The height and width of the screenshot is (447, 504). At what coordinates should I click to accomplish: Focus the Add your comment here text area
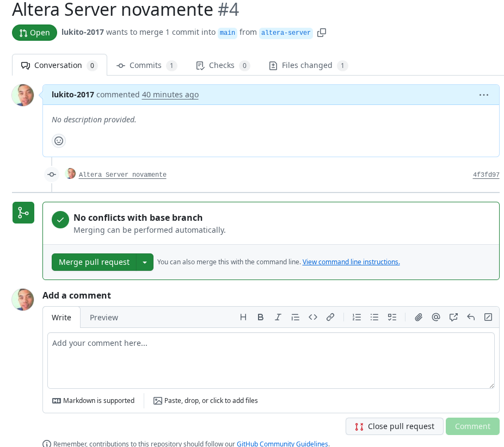pyautogui.click(x=271, y=361)
